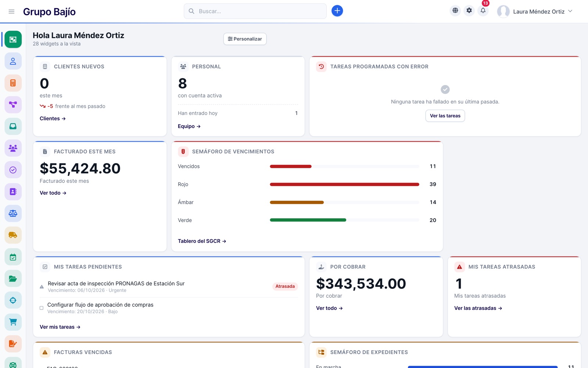Focus the Buscar search field
Image resolution: width=588 pixels, height=368 pixels.
coord(255,11)
